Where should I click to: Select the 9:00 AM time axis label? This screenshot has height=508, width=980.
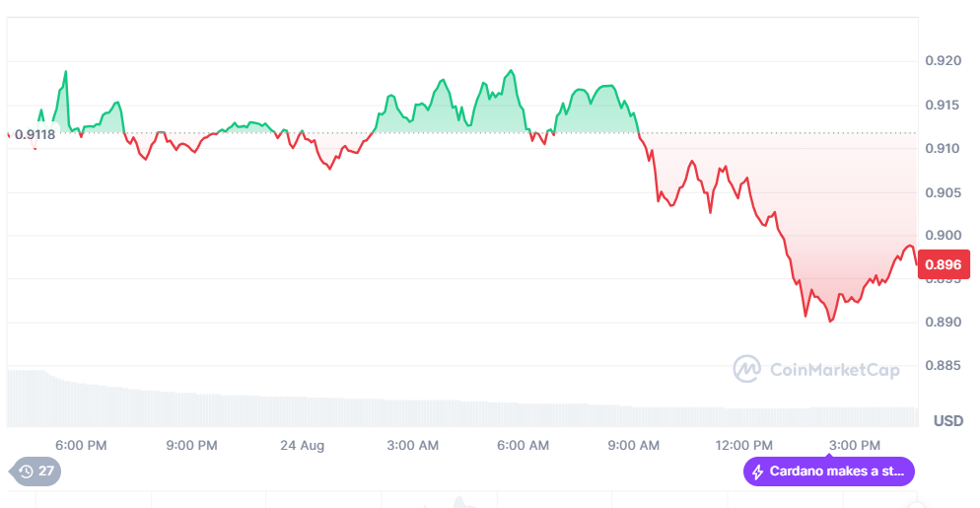(x=634, y=445)
